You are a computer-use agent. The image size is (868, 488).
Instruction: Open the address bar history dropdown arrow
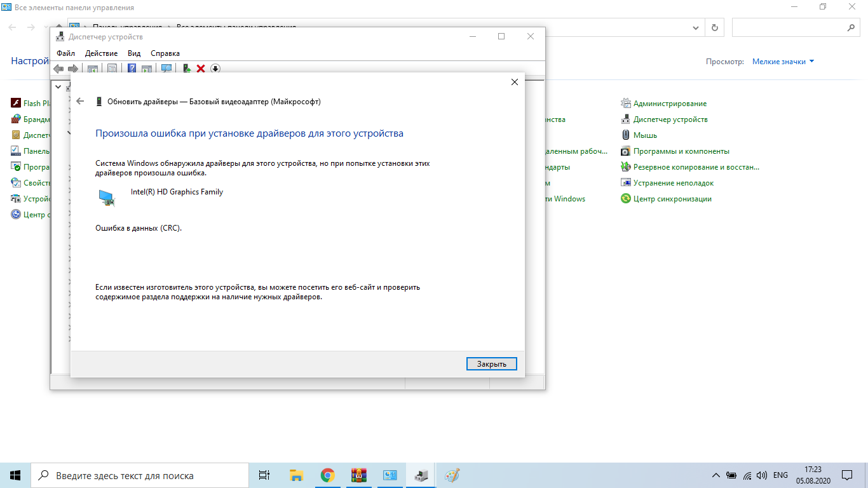point(697,28)
